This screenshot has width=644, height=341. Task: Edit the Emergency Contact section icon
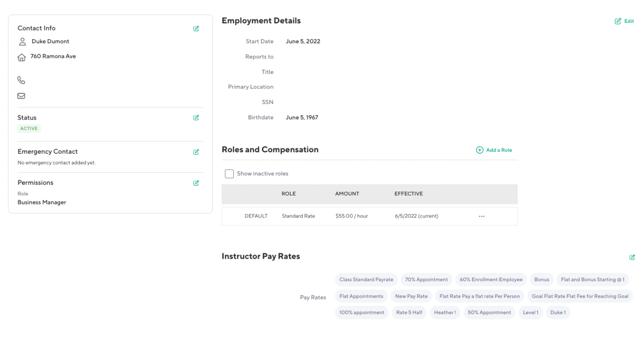196,152
